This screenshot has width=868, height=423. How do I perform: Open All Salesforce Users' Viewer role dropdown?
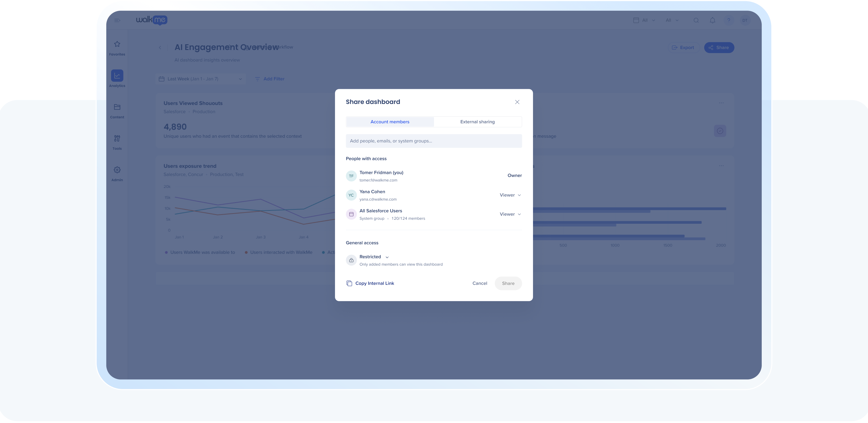tap(510, 214)
